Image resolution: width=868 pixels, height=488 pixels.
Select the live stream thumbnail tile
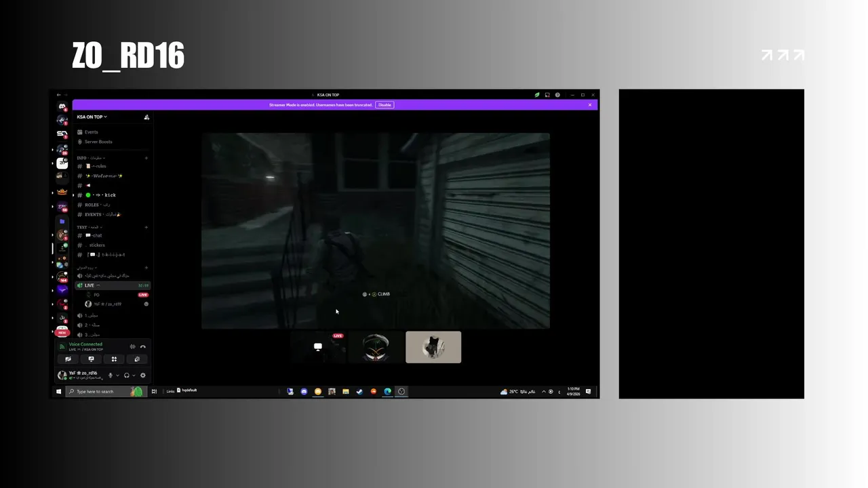coord(317,347)
